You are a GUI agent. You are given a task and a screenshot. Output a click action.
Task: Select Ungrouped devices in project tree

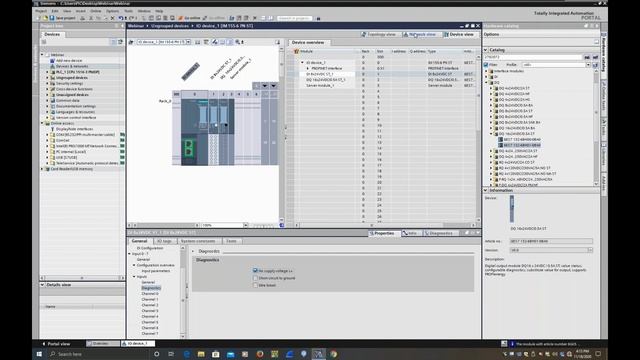pos(71,78)
